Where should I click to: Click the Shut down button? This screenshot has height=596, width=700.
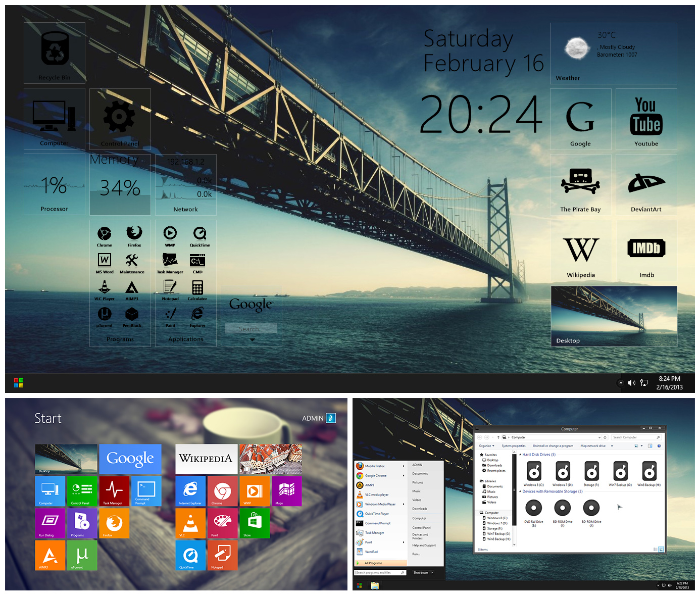[x=420, y=573]
